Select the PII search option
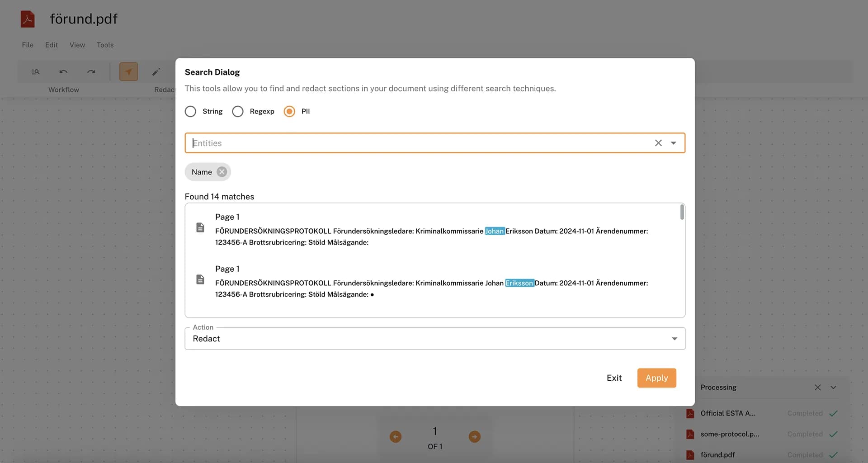Image resolution: width=868 pixels, height=463 pixels. tap(289, 111)
